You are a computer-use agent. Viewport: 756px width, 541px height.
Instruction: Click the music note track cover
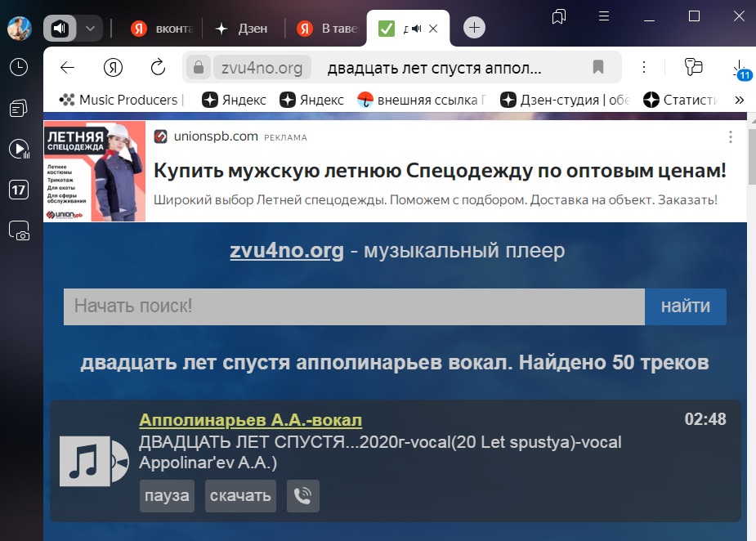tap(94, 461)
